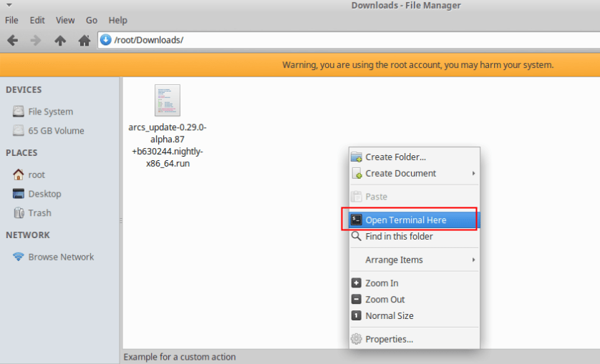Click the window menu arrow in title bar
The image size is (600, 364).
[x=9, y=5]
